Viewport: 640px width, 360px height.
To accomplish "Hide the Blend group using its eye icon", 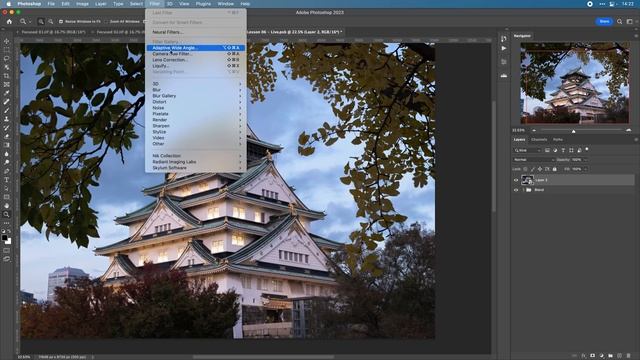I will click(516, 190).
